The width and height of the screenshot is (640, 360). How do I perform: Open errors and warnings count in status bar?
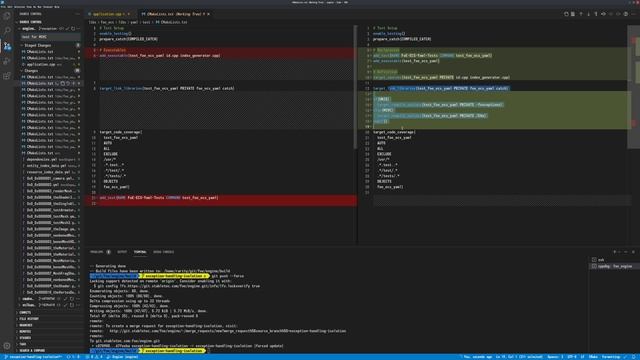click(x=94, y=357)
